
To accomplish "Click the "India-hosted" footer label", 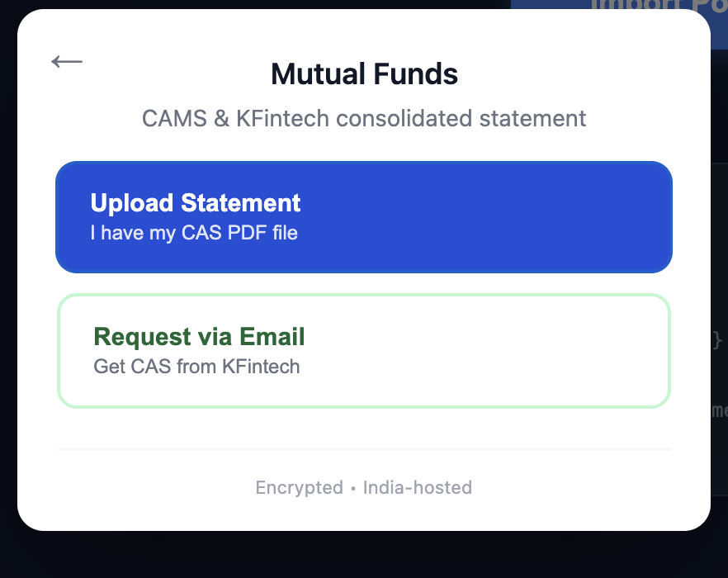I will (x=418, y=488).
